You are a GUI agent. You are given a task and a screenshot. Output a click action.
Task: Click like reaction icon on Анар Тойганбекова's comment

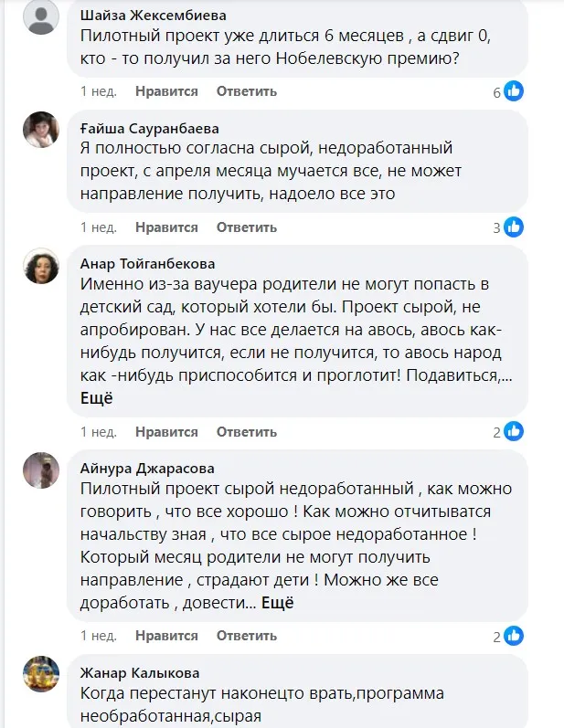[x=514, y=431]
